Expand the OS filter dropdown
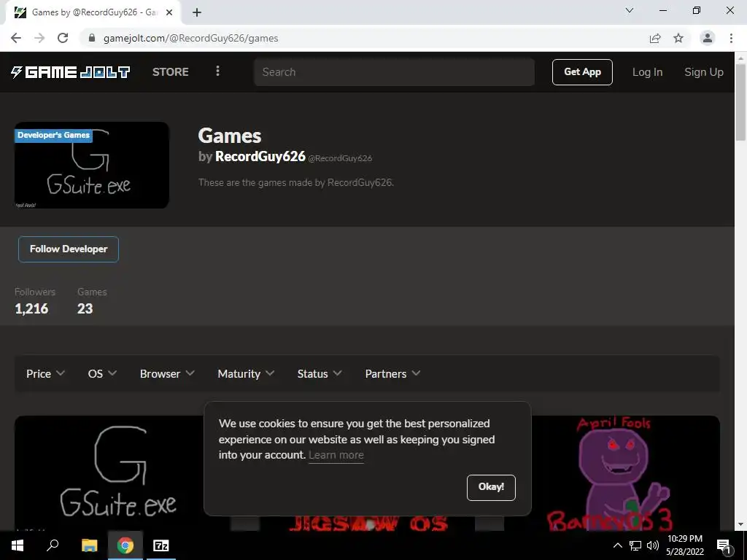The width and height of the screenshot is (747, 560). pyautogui.click(x=102, y=374)
